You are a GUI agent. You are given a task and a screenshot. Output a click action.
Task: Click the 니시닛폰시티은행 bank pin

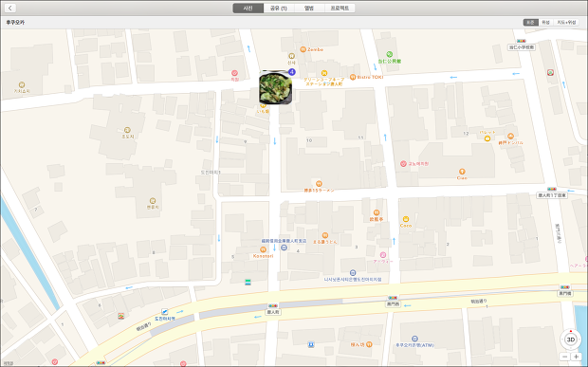point(353,273)
